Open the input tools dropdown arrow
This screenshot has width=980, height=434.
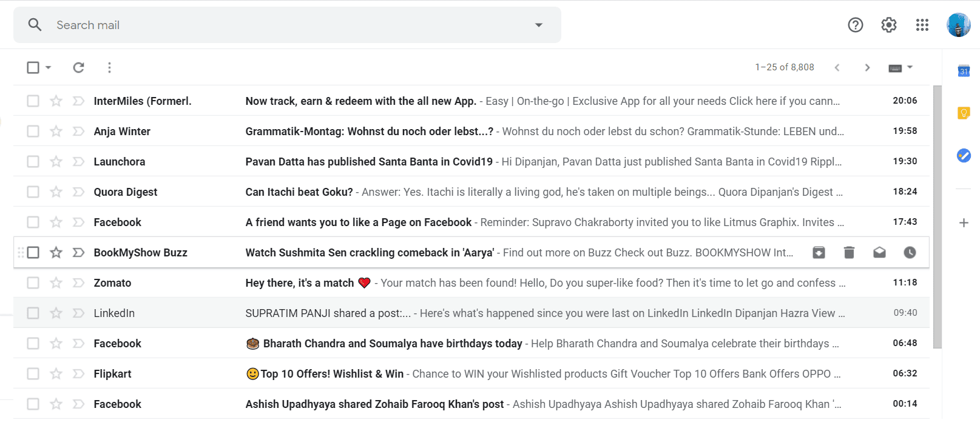910,67
